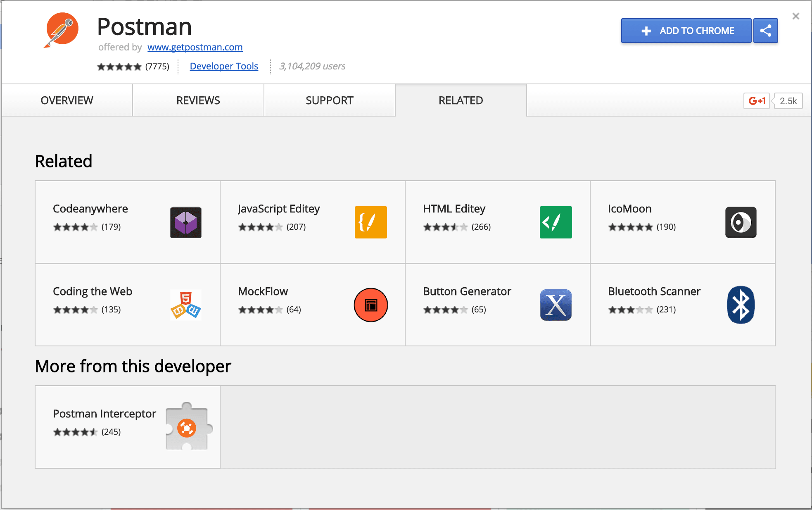
Task: Open the Coding the Web title
Action: (x=93, y=291)
